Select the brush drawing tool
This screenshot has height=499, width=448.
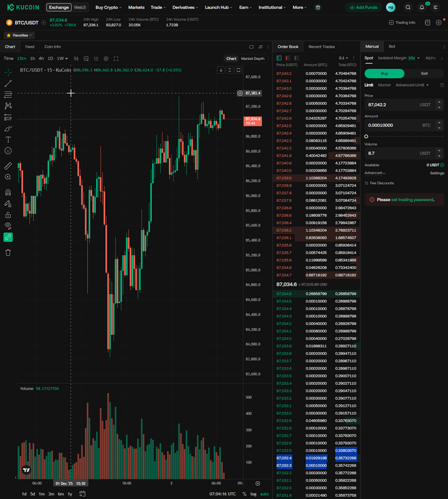click(8, 129)
